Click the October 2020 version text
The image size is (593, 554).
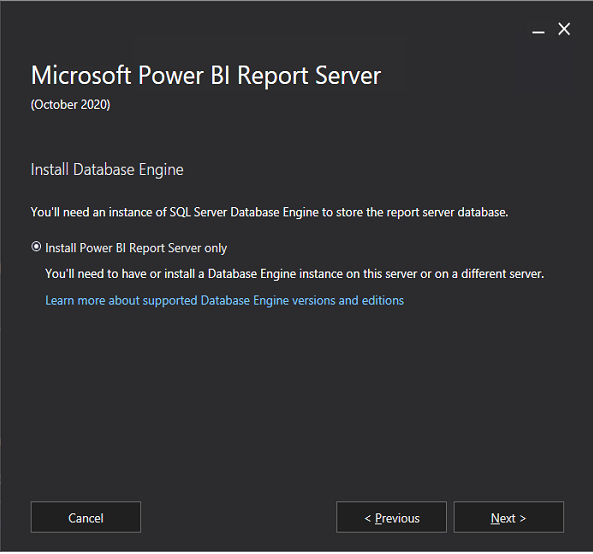[71, 105]
